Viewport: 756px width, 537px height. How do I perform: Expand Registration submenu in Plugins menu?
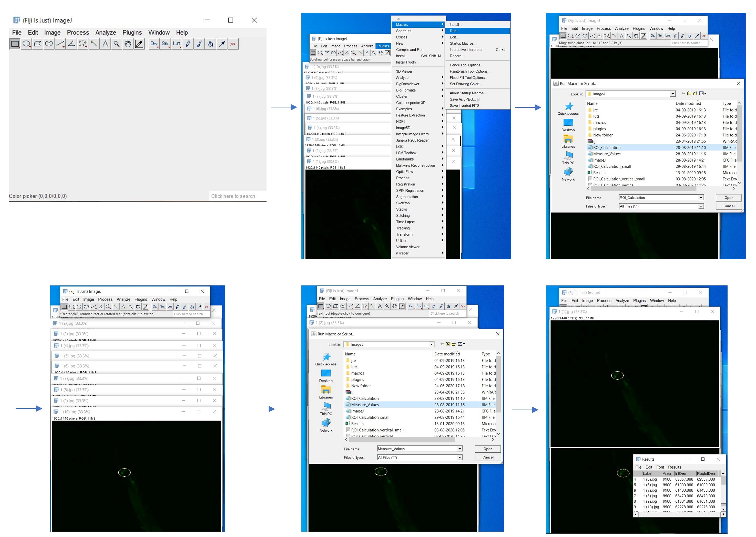coord(418,184)
